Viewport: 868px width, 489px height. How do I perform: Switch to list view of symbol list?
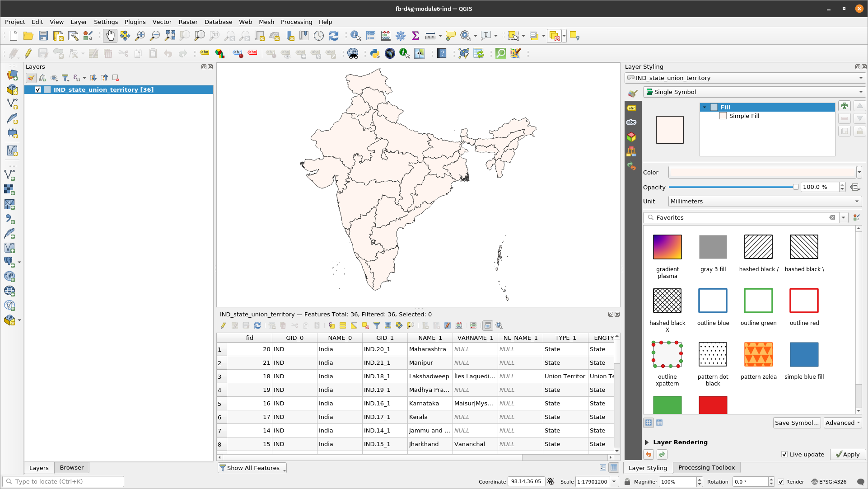tap(659, 423)
